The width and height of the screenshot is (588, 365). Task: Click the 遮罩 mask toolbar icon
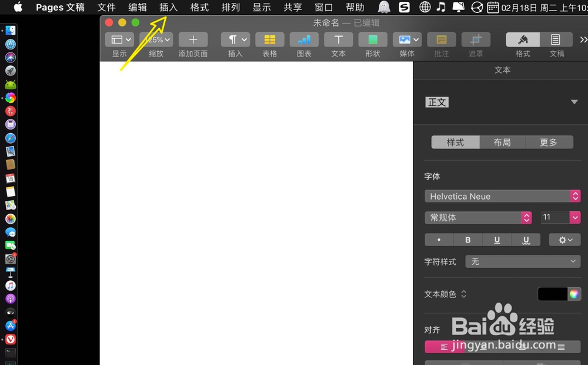[x=476, y=40]
